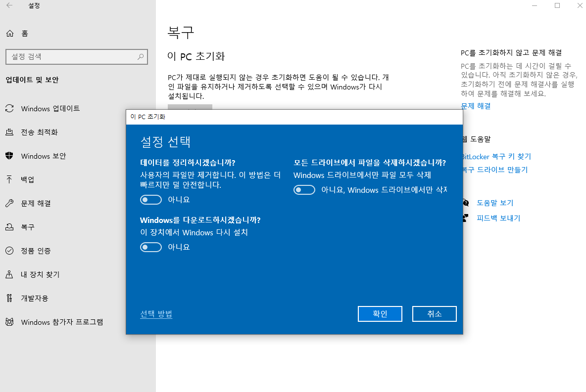Open the 선택 방법 link
The image size is (586, 392).
click(x=156, y=314)
